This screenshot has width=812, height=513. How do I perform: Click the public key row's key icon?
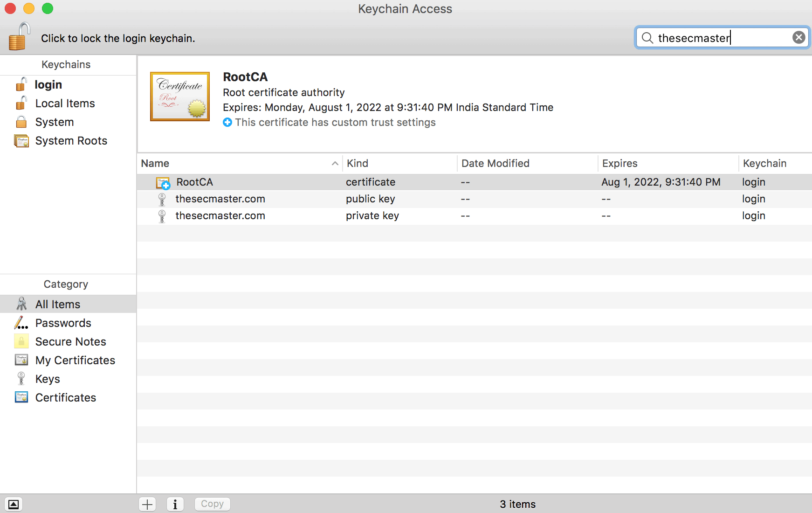pos(162,199)
